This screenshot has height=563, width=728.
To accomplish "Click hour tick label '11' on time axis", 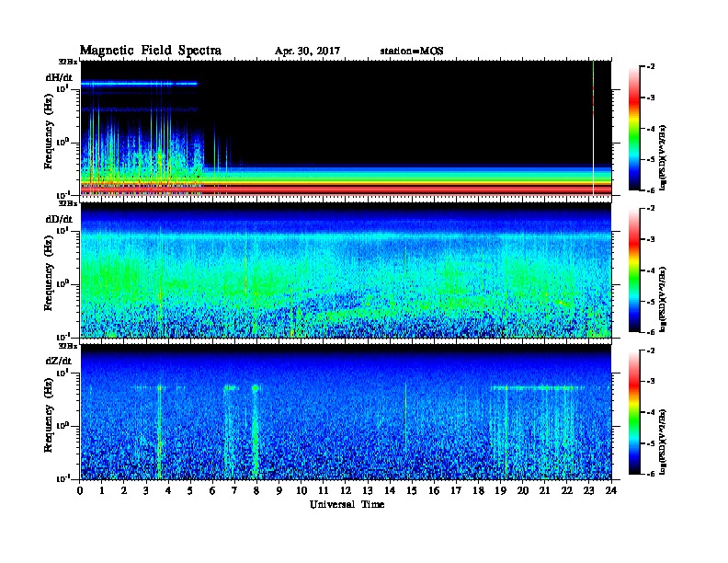I will (x=324, y=490).
